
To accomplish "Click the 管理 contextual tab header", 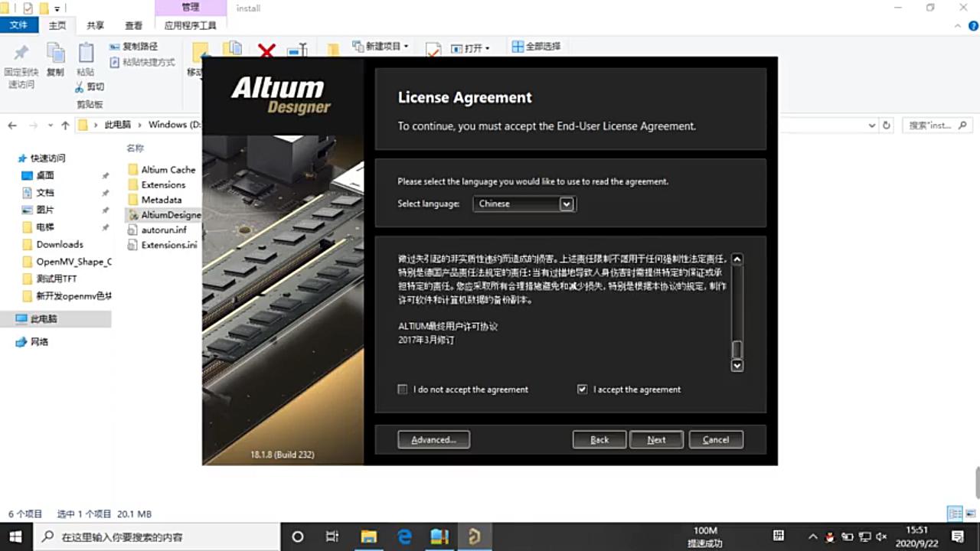I will coord(191,8).
